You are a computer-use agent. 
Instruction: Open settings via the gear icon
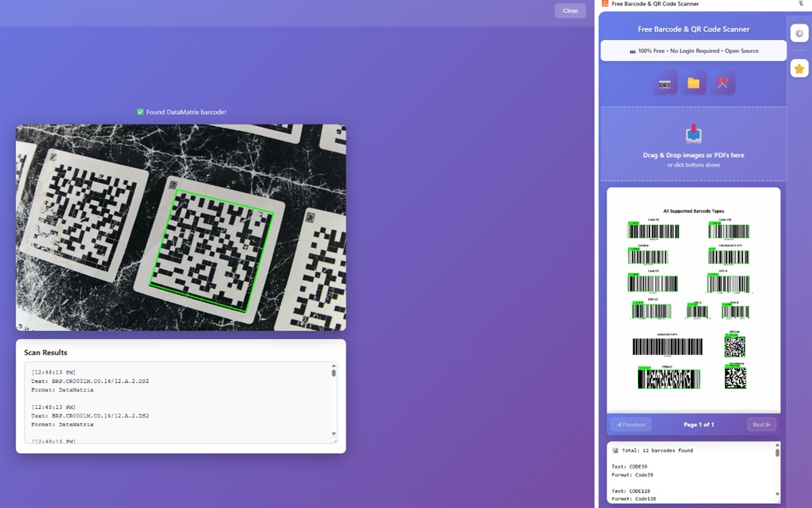point(799,33)
